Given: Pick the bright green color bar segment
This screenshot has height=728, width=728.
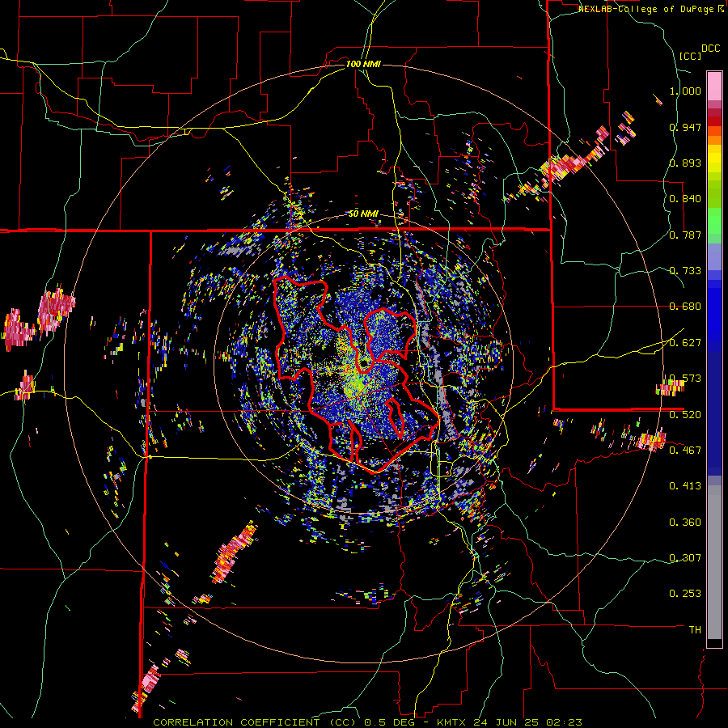Looking at the screenshot, I should click(714, 221).
